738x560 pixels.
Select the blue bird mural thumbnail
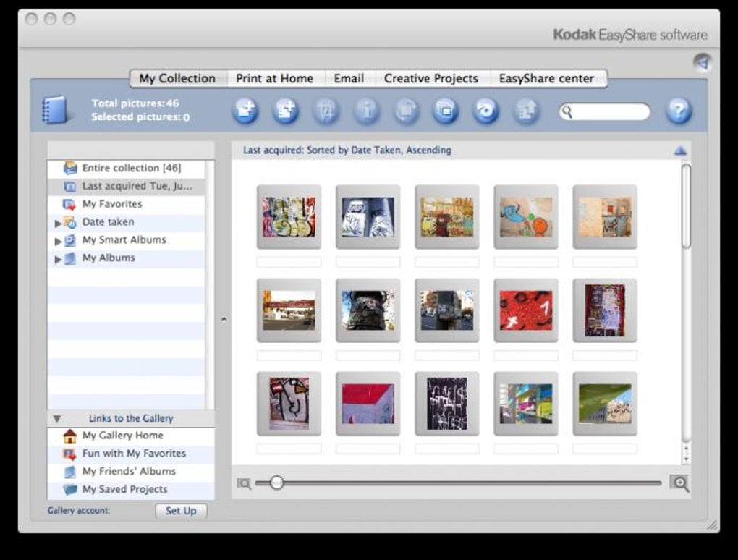pyautogui.click(x=526, y=217)
